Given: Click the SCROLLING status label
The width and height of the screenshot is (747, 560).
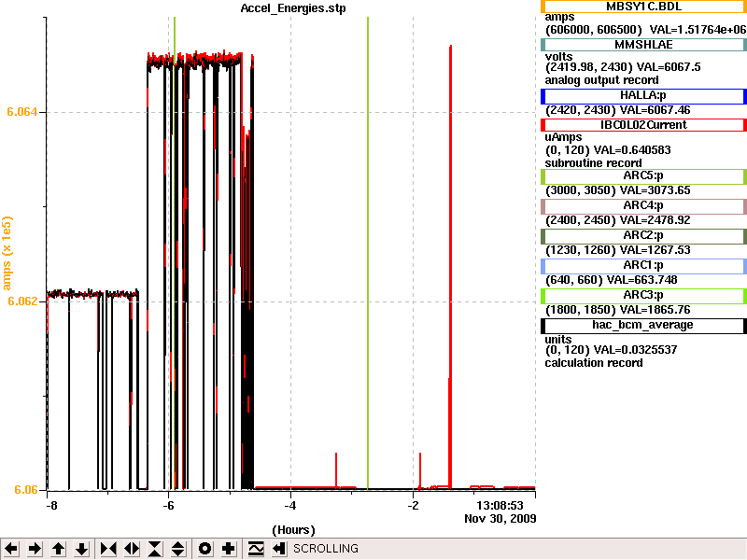Looking at the screenshot, I should (x=325, y=549).
